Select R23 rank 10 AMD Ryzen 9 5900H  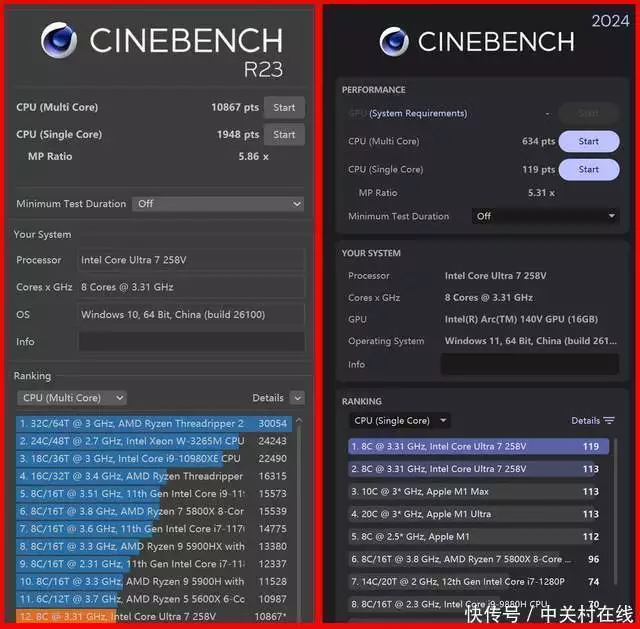pos(154,582)
